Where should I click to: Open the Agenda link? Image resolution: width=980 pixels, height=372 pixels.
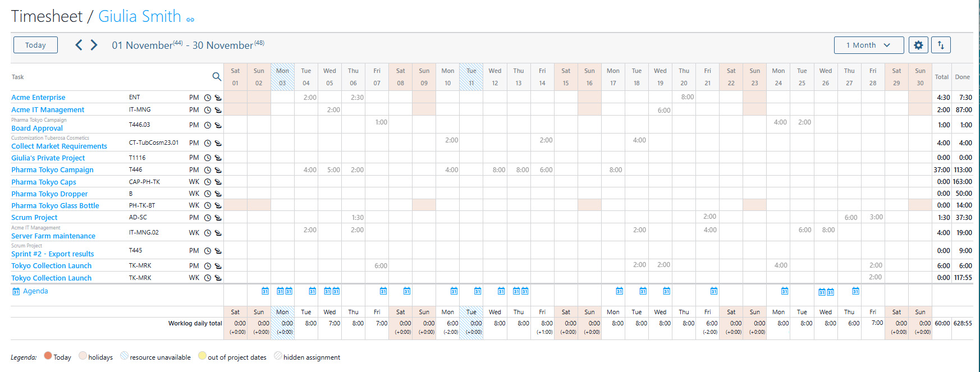click(35, 291)
